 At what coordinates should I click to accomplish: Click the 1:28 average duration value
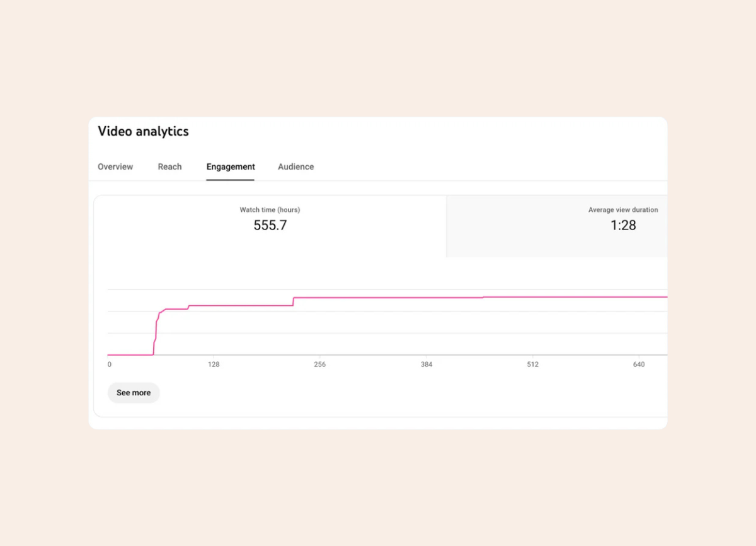tap(623, 226)
